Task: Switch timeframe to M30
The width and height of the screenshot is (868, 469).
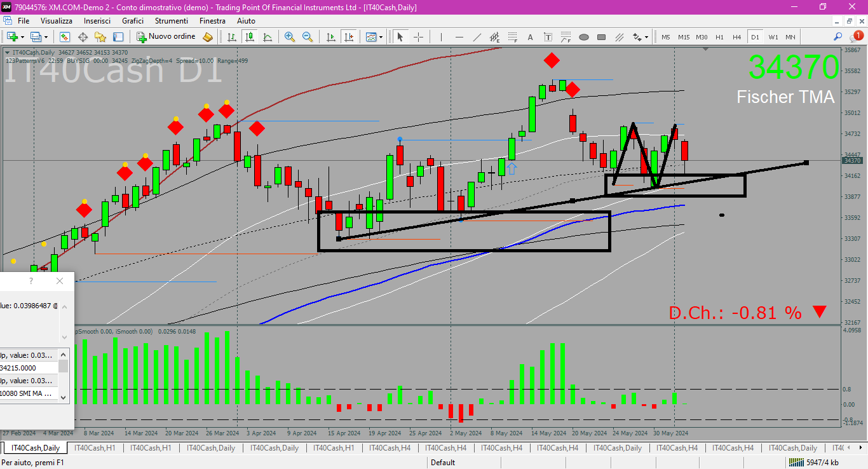Action: pyautogui.click(x=702, y=37)
